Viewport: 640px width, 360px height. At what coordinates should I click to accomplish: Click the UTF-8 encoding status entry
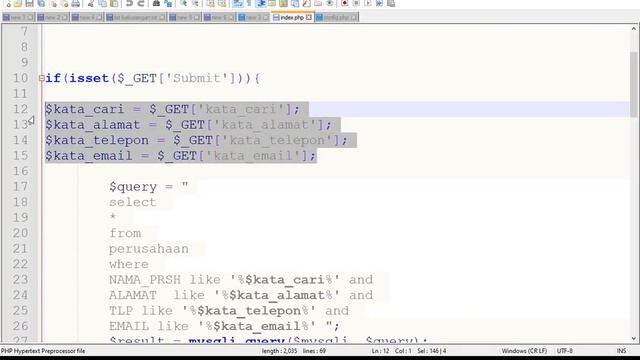tap(564, 351)
